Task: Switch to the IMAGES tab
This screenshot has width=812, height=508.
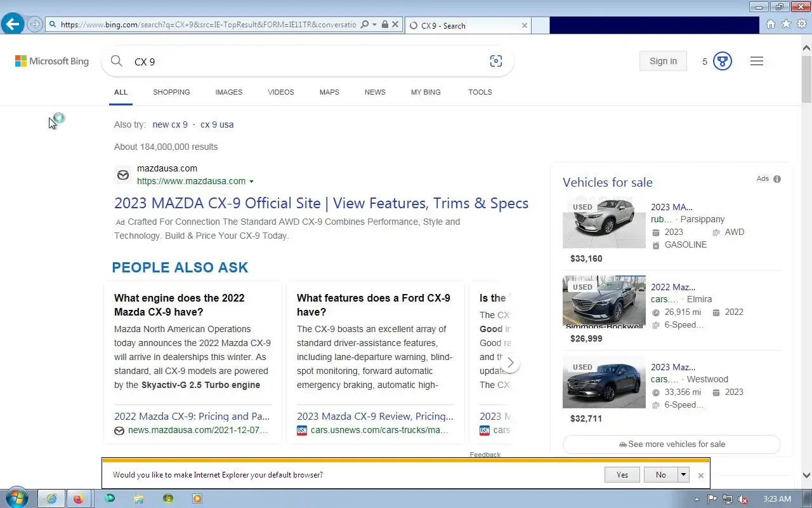Action: click(x=229, y=92)
